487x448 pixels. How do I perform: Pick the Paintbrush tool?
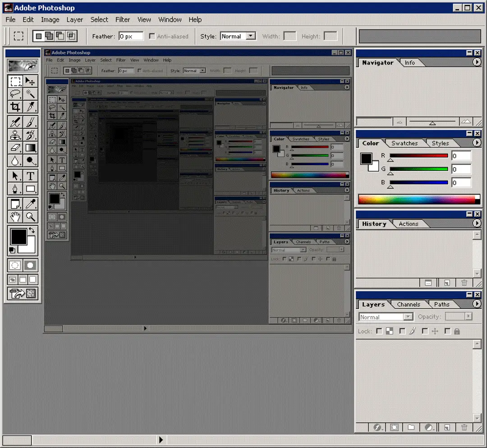click(30, 122)
